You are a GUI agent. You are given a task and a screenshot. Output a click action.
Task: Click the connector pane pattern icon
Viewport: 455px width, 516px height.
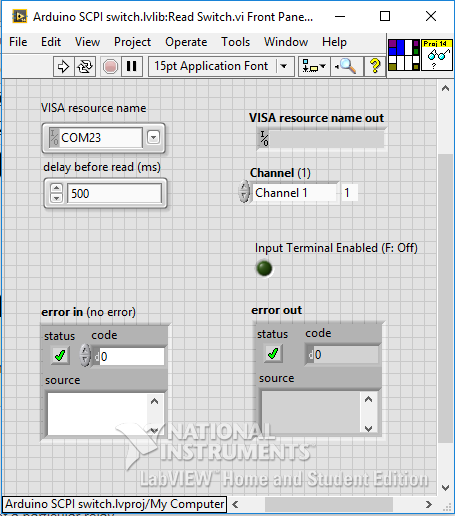404,55
